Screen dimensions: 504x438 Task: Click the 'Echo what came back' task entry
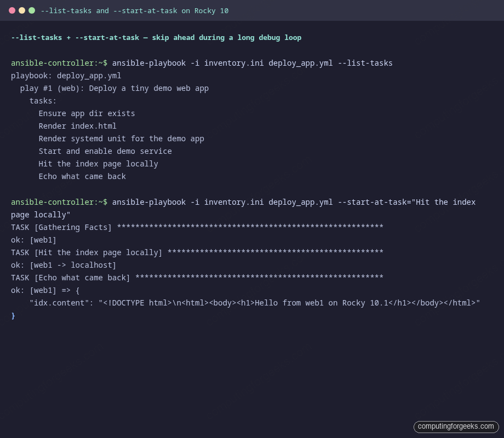click(82, 176)
